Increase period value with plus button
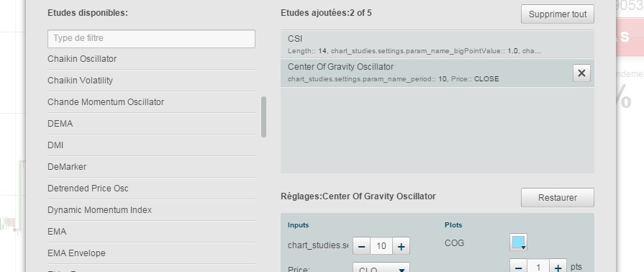The width and height of the screenshot is (644, 272). click(402, 246)
